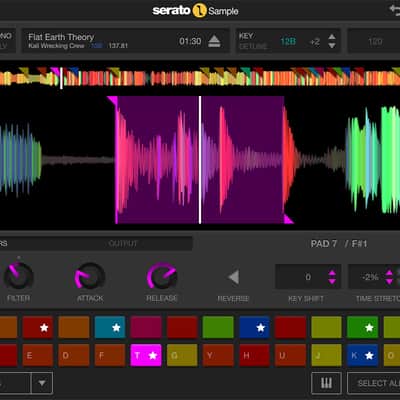
Task: Trigger the dark red starred pad above E
Action: point(38,327)
